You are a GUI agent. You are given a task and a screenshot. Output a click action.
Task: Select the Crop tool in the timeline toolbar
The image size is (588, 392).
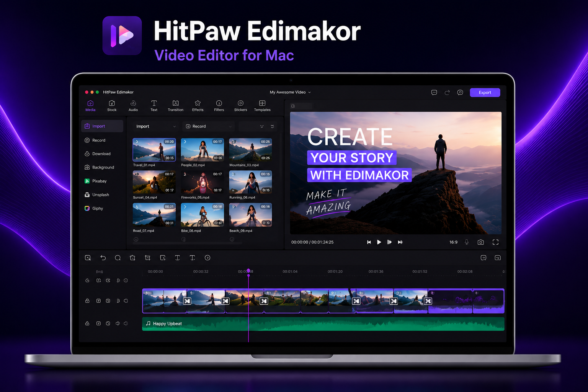147,258
